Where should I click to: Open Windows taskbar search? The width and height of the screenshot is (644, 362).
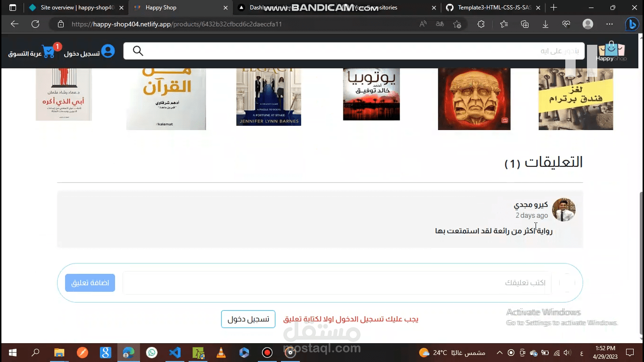coord(35,353)
